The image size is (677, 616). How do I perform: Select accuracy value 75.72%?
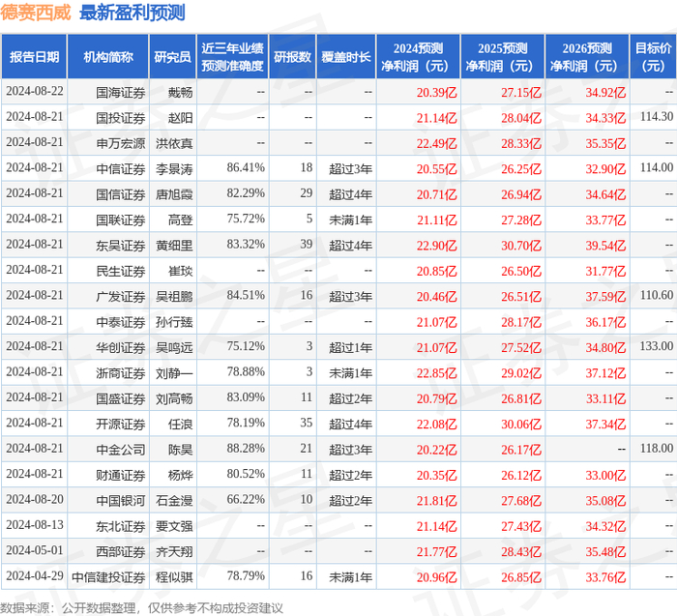[246, 219]
